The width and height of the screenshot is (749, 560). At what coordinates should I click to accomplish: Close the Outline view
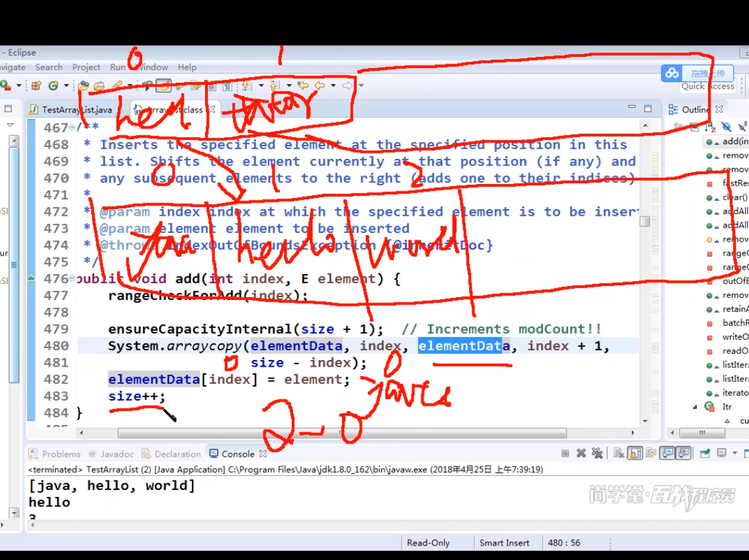click(719, 109)
